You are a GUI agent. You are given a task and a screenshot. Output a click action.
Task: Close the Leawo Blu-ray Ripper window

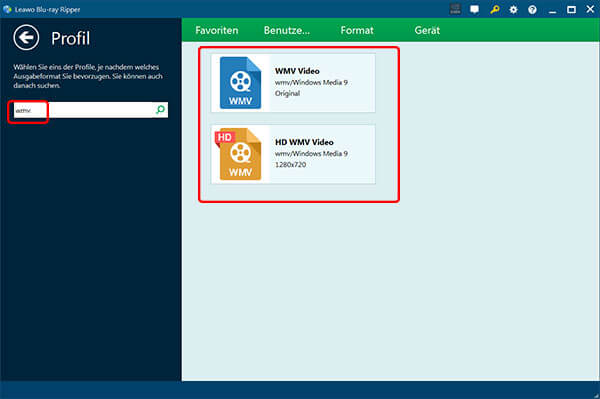590,9
